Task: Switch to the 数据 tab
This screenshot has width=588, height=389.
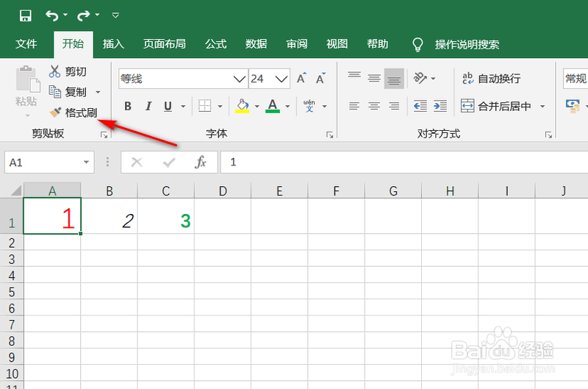Action: (256, 44)
